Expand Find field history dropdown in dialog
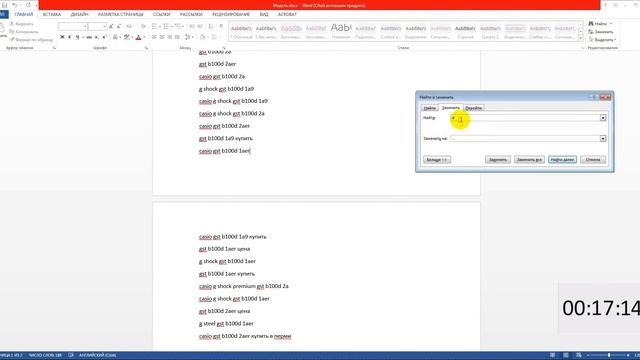640x360 pixels. [603, 118]
